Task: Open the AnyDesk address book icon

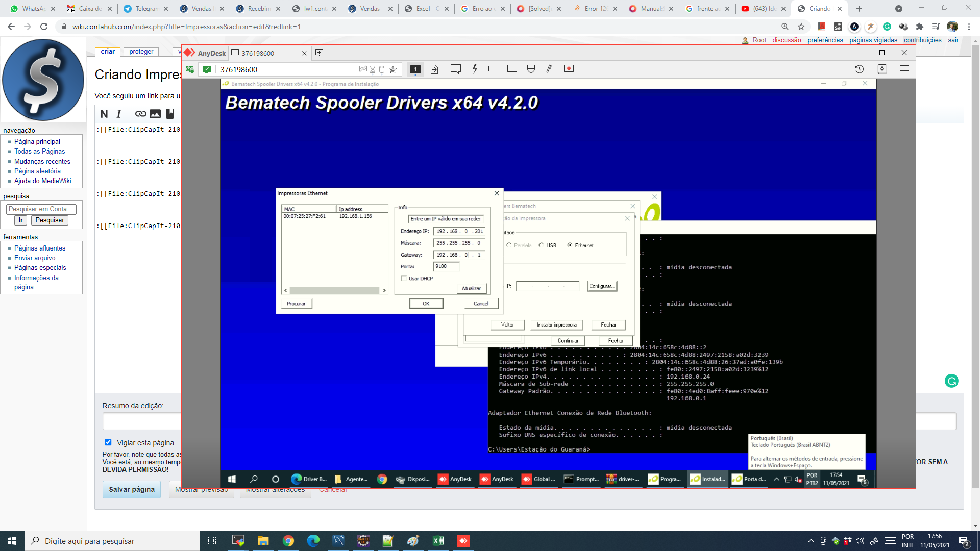Action: click(882, 69)
